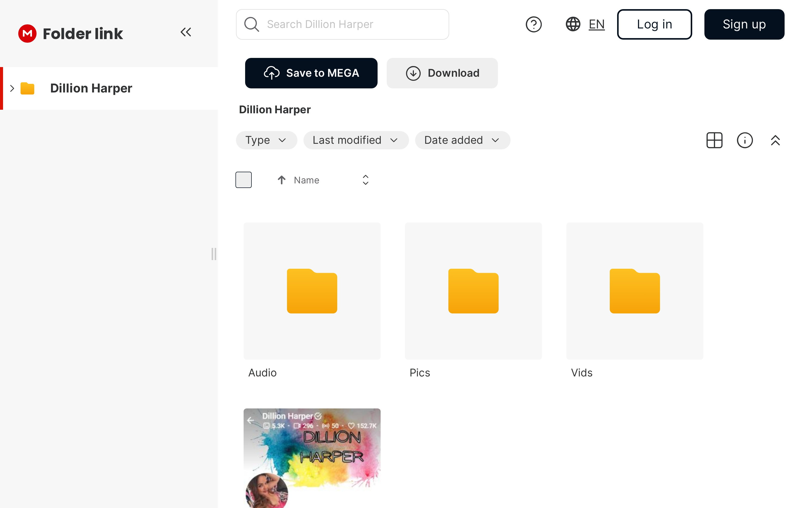Click the Vids folder name
Image resolution: width=812 pixels, height=508 pixels.
coord(582,373)
